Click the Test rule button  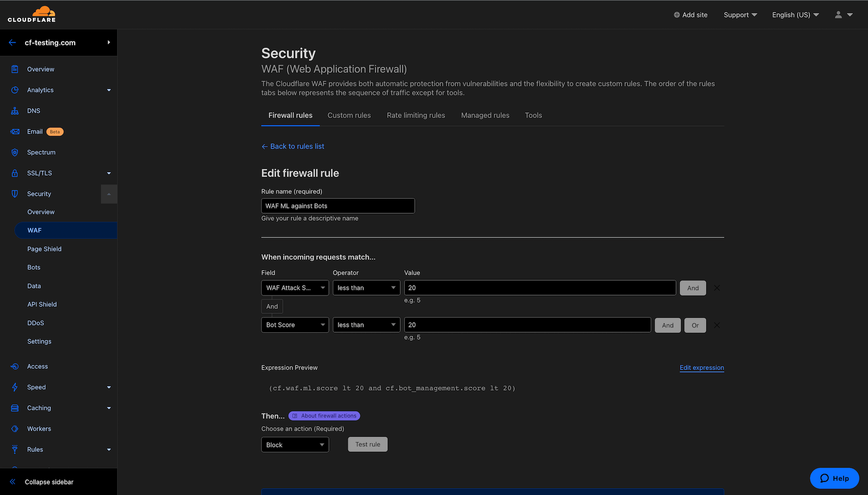click(x=368, y=444)
